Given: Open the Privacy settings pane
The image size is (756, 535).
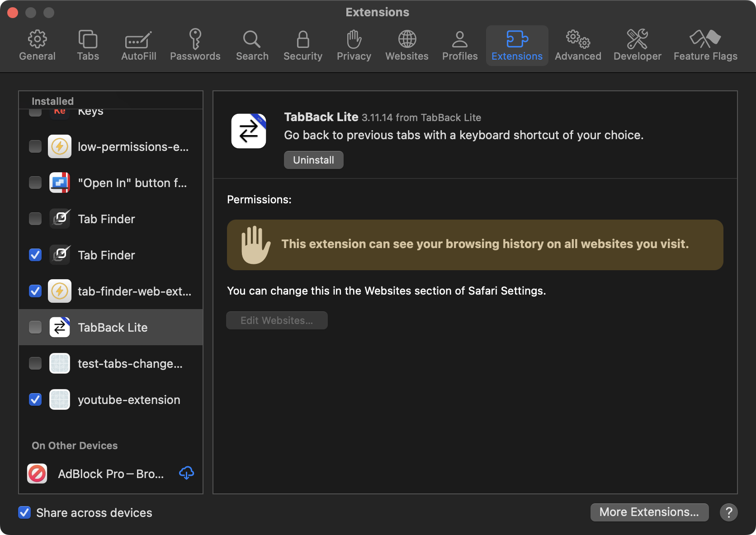Looking at the screenshot, I should [x=354, y=46].
